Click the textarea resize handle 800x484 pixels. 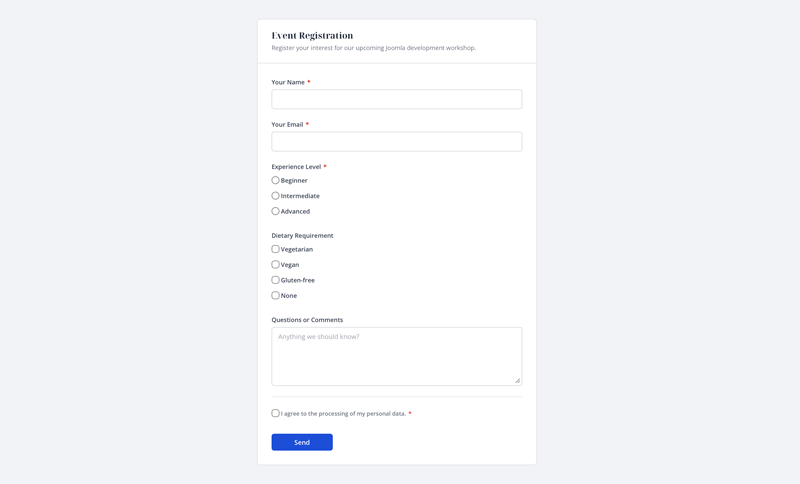point(517,380)
